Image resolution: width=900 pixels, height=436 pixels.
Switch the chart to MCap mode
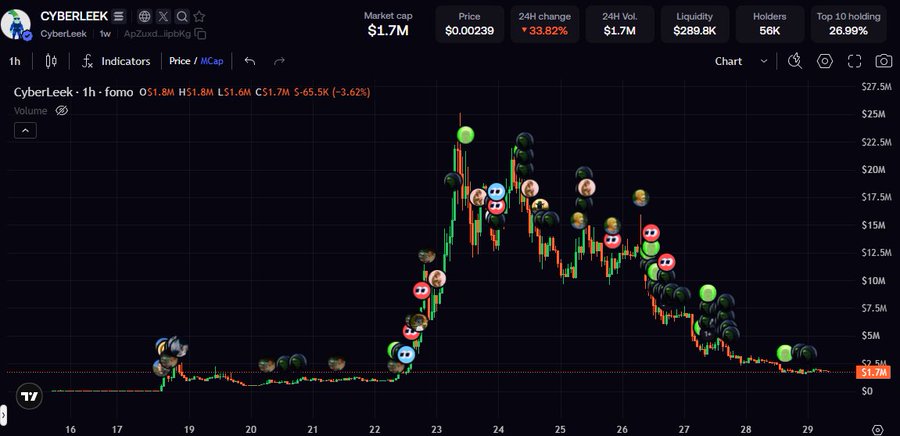(212, 61)
